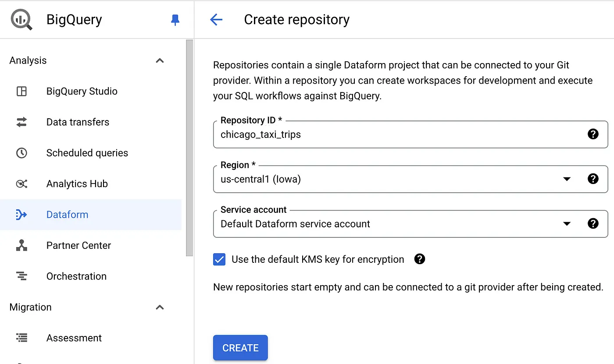The width and height of the screenshot is (614, 364).
Task: Select the Dataform sidebar icon
Action: coord(21,214)
